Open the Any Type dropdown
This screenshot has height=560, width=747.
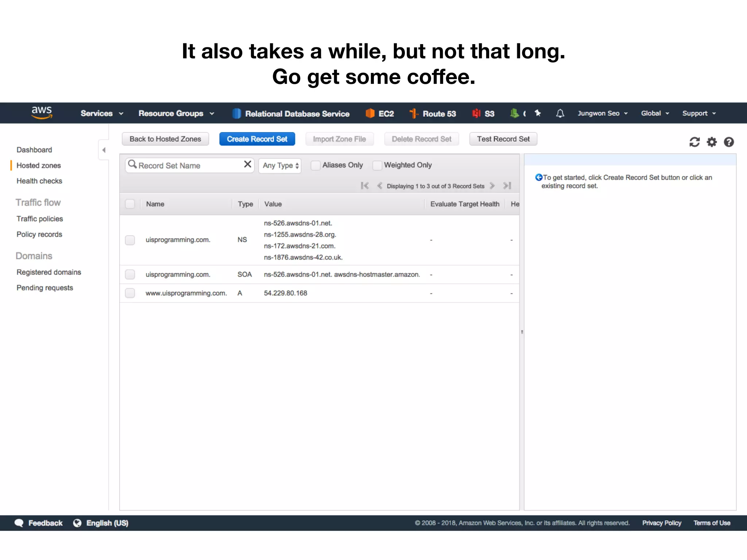point(280,166)
